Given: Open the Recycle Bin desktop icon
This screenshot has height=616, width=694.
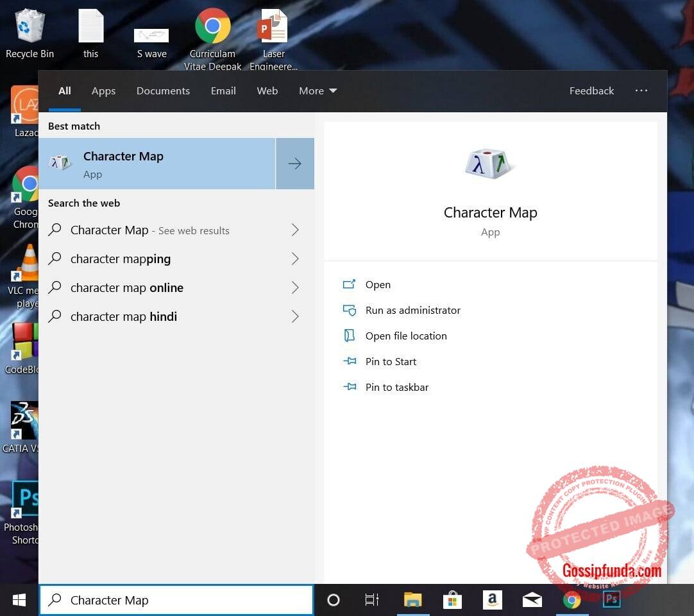Looking at the screenshot, I should click(x=30, y=33).
